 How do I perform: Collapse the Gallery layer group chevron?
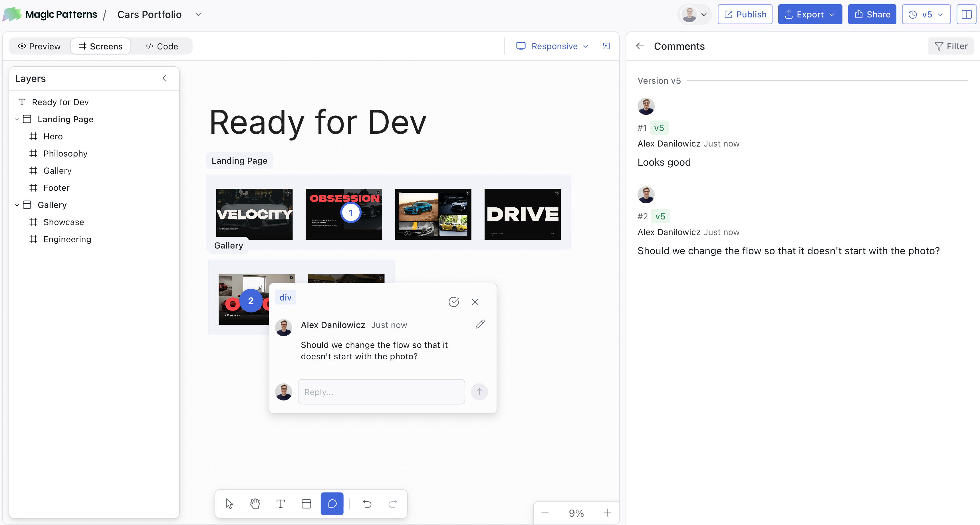17,205
